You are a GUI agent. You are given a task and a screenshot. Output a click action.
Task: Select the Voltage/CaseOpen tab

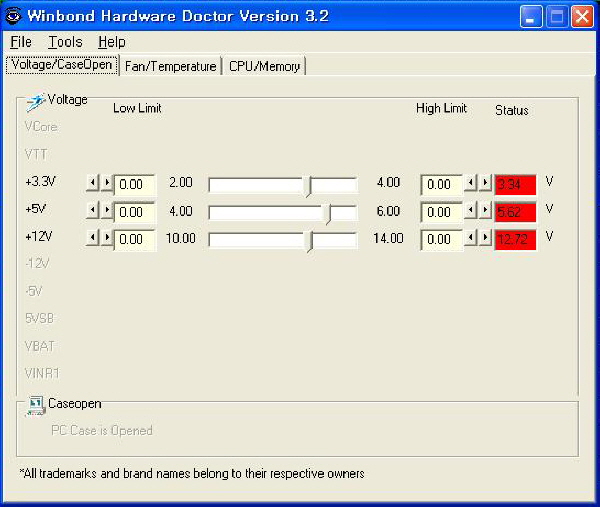(62, 65)
